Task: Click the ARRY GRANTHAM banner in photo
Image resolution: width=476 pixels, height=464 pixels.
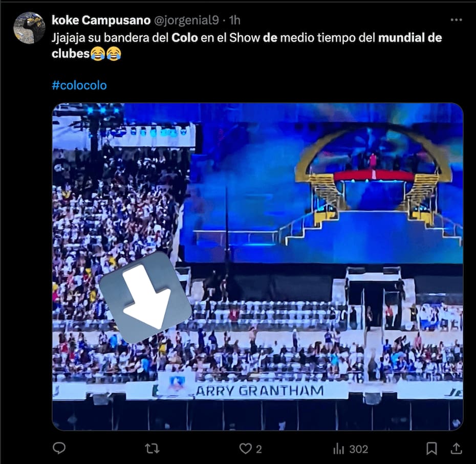Action: point(260,391)
